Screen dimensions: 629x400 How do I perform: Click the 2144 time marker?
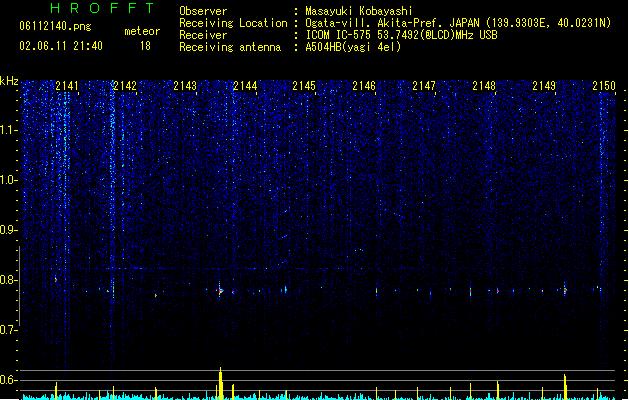[x=245, y=86]
